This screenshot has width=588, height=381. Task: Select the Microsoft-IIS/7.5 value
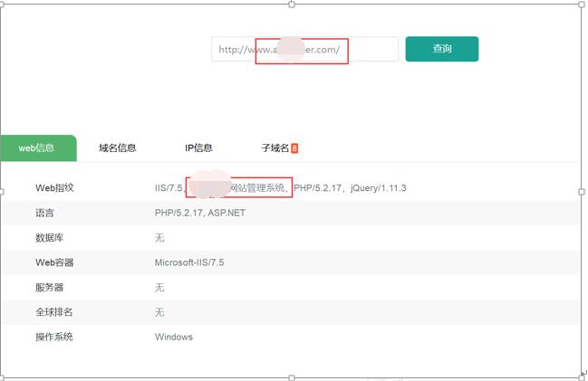189,262
